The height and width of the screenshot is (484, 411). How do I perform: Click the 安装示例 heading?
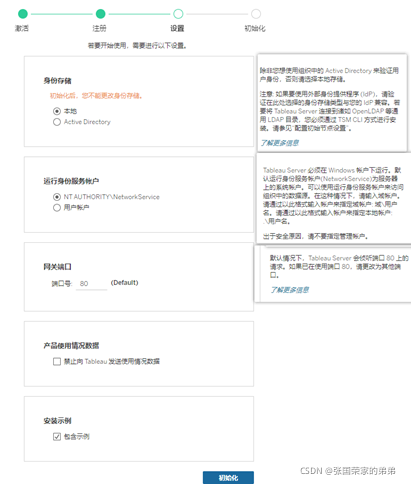point(57,421)
